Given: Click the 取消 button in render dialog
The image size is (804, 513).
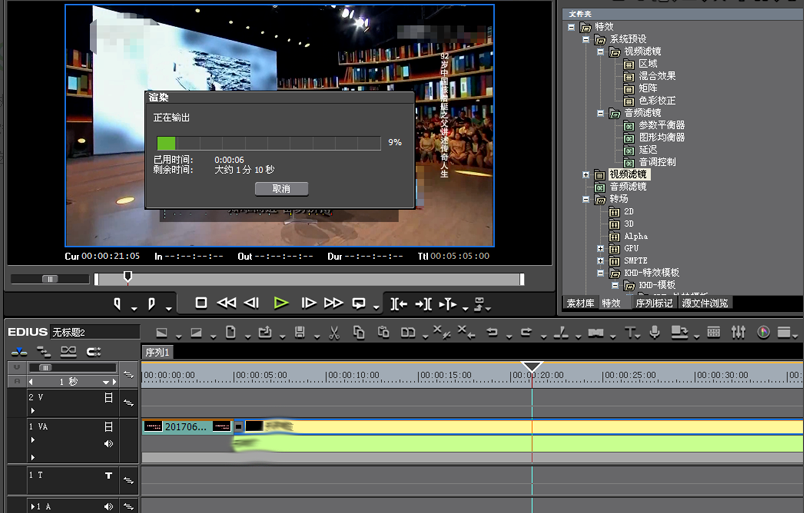Looking at the screenshot, I should (281, 188).
